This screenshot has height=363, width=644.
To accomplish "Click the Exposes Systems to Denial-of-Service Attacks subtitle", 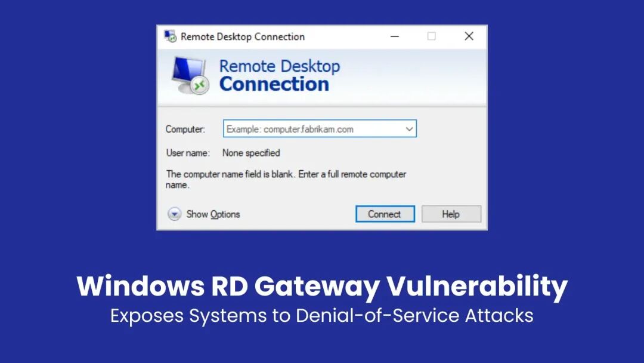I will point(322,316).
